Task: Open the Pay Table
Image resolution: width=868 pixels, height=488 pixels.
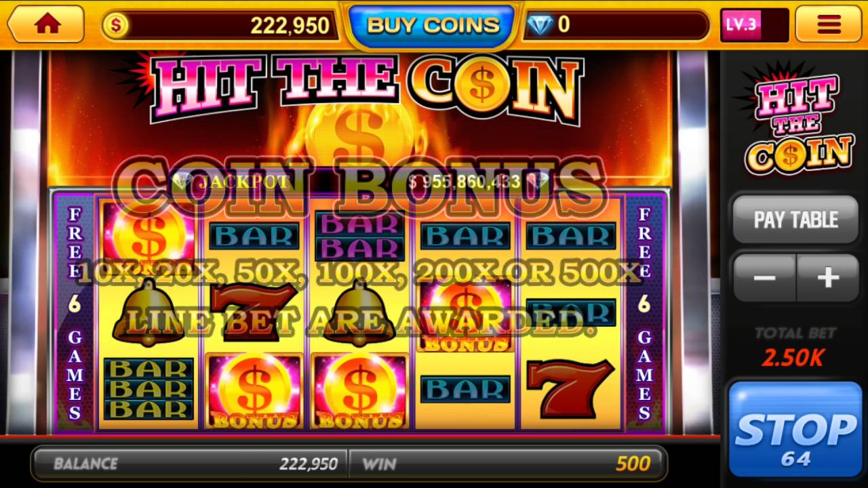Action: click(795, 220)
